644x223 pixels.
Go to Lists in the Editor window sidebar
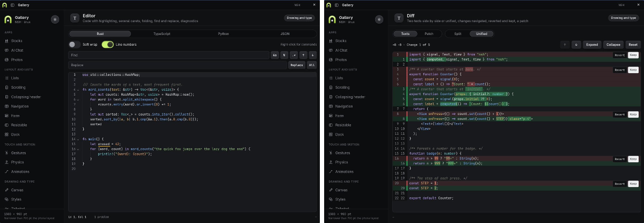click(31, 78)
